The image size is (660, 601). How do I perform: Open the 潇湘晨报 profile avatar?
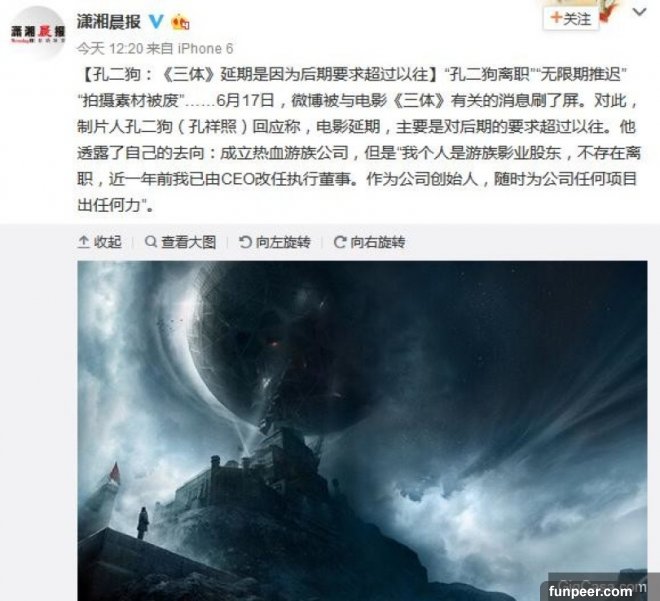[37, 33]
